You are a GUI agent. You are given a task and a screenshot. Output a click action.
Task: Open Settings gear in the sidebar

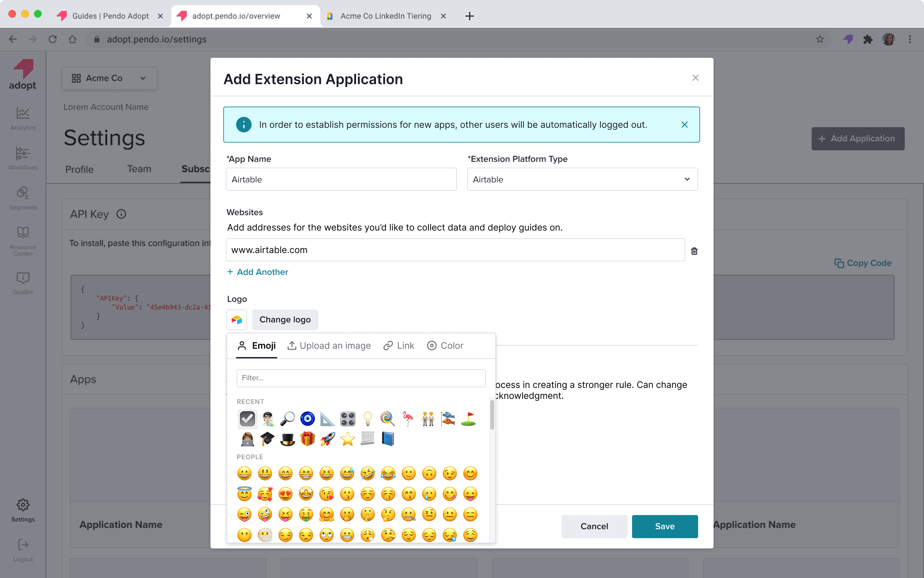pos(23,510)
